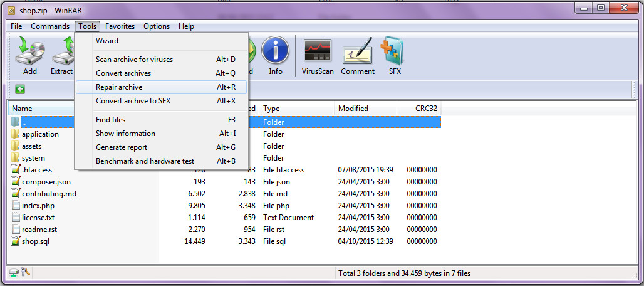Click the '07/08/2015 19:39' modified date

click(365, 170)
